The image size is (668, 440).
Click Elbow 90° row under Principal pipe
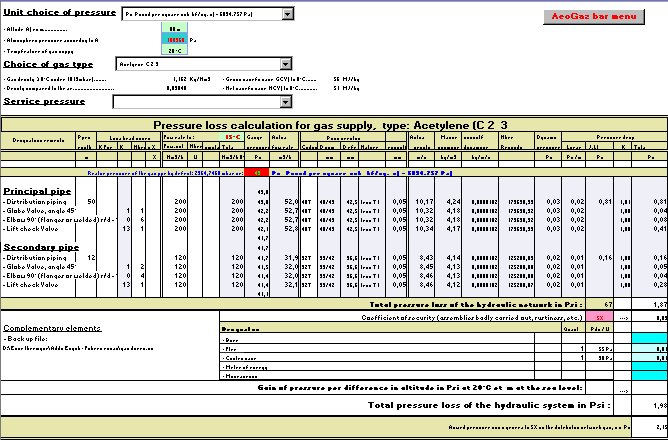(60, 219)
